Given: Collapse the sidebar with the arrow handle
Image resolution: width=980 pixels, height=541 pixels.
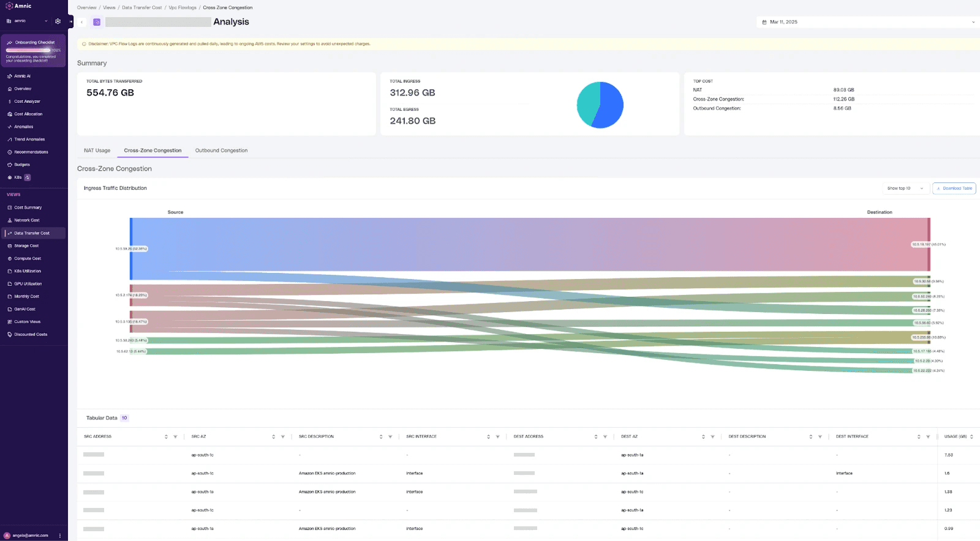Looking at the screenshot, I should (71, 21).
